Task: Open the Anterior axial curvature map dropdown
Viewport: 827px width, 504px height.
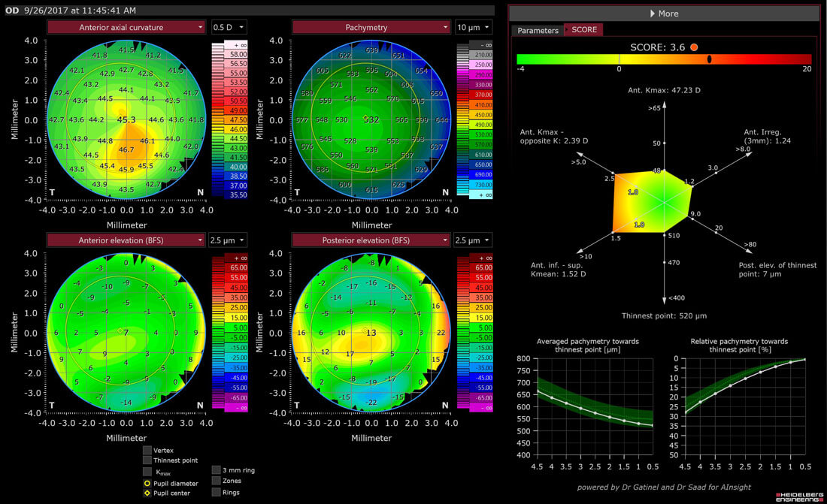Action: tap(126, 27)
